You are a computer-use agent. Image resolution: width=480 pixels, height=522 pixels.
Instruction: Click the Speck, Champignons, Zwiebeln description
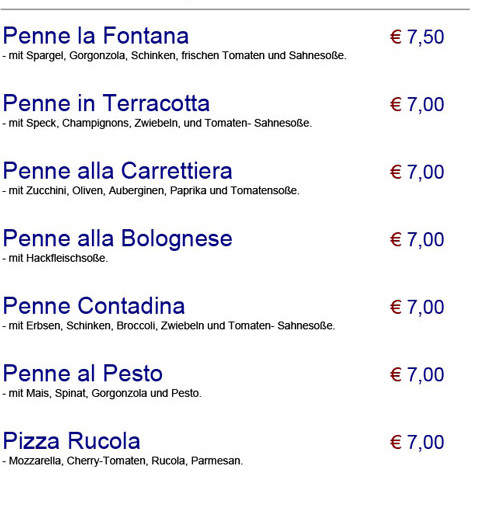pyautogui.click(x=157, y=123)
